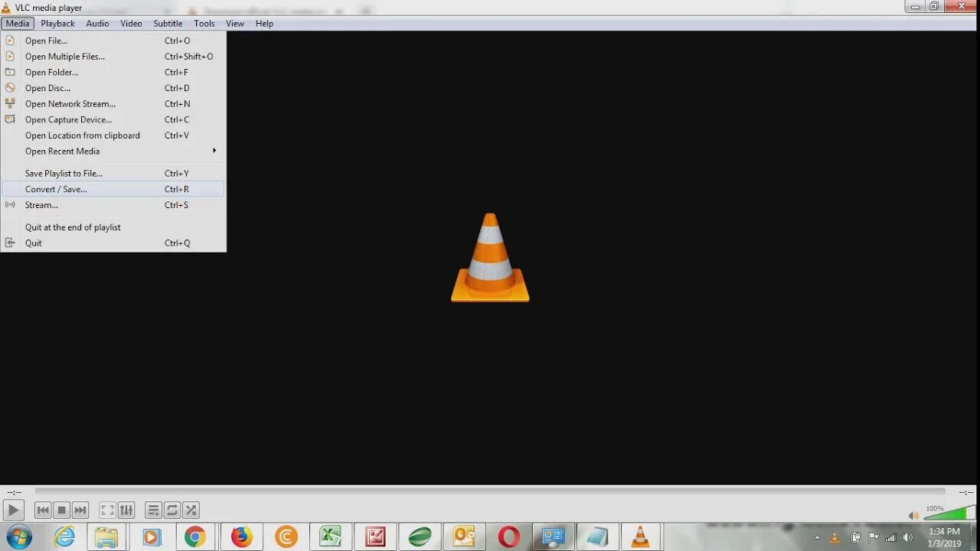Launch Firefox from taskbar
The image size is (980, 551).
pyautogui.click(x=242, y=537)
